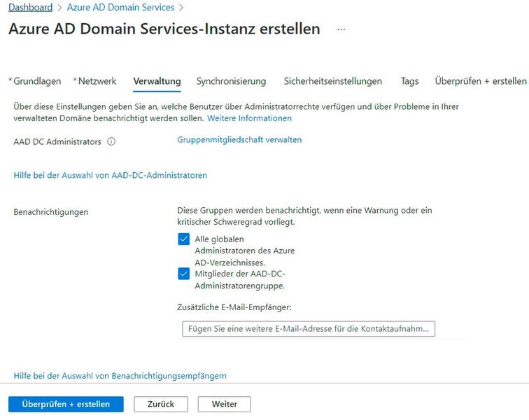The image size is (529, 420).
Task: Open the ellipsis menu next to page title
Action: (341, 29)
